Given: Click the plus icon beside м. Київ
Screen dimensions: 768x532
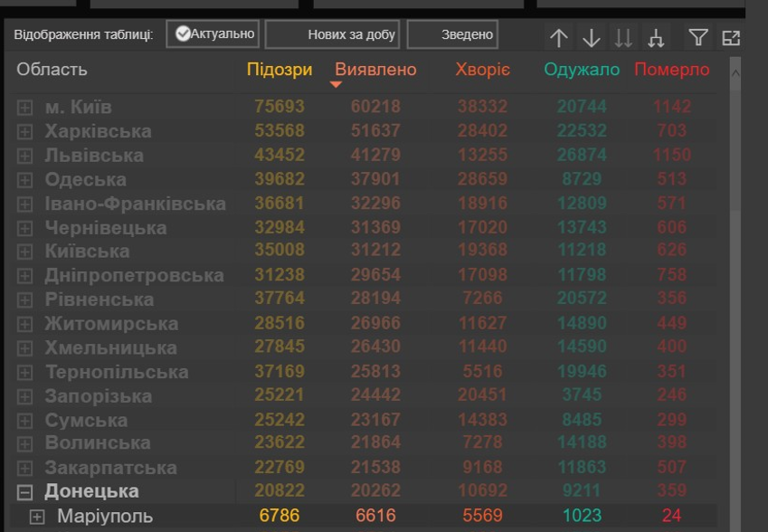Looking at the screenshot, I should (25, 108).
